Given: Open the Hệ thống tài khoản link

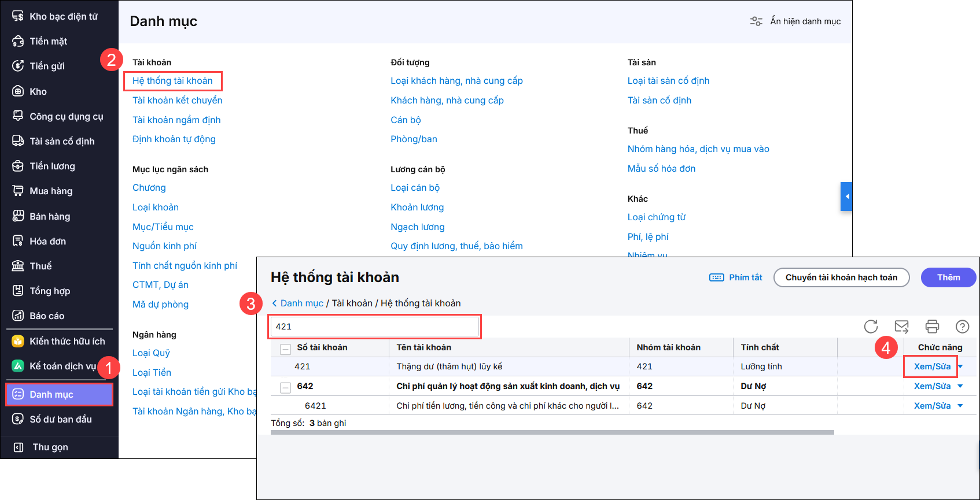Looking at the screenshot, I should click(x=172, y=81).
